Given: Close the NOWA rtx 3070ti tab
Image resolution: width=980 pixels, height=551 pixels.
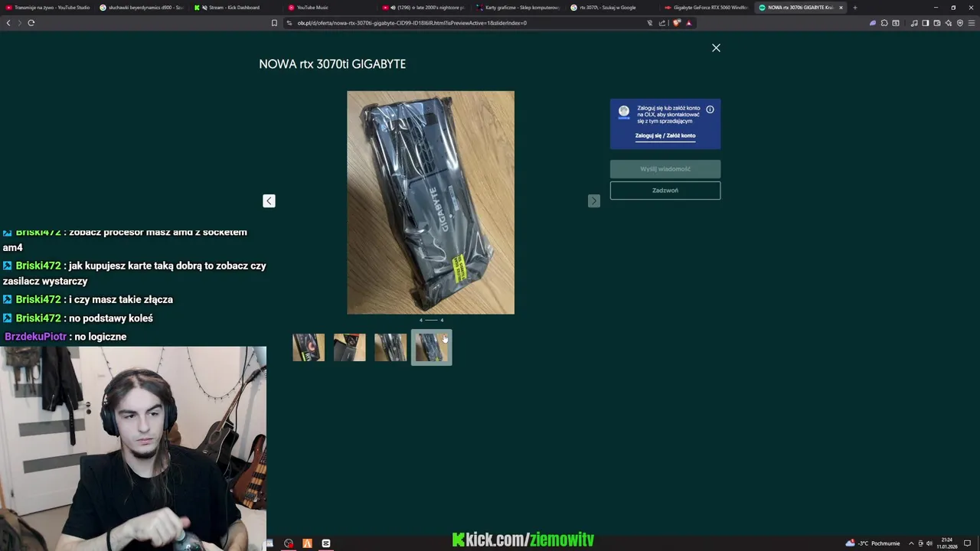Looking at the screenshot, I should (x=841, y=8).
